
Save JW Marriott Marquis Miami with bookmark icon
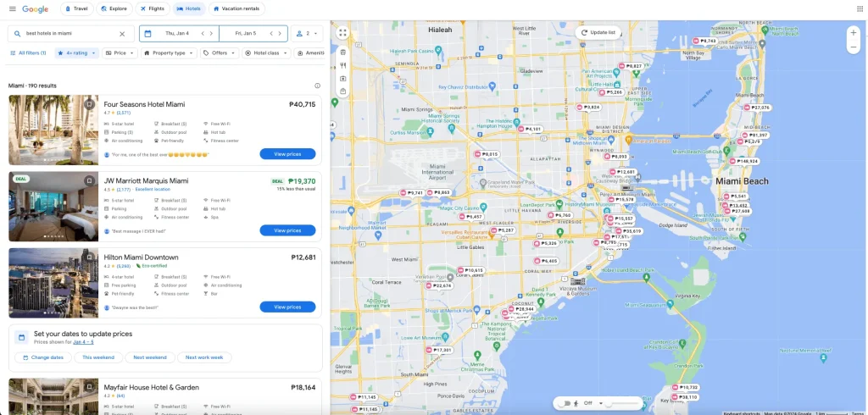89,180
